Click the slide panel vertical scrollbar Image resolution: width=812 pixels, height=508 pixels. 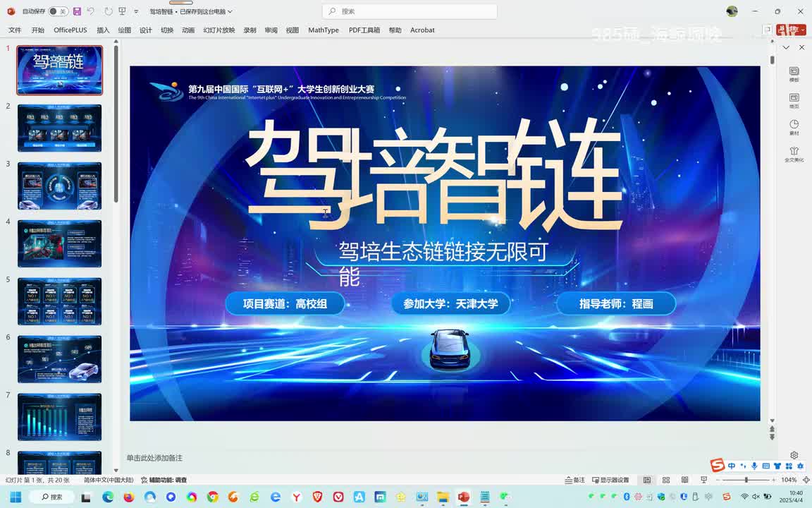(x=116, y=124)
